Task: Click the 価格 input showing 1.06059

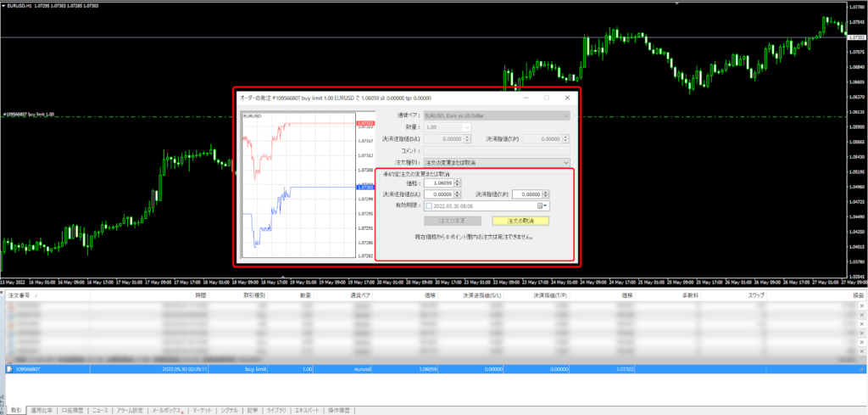Action: click(438, 182)
